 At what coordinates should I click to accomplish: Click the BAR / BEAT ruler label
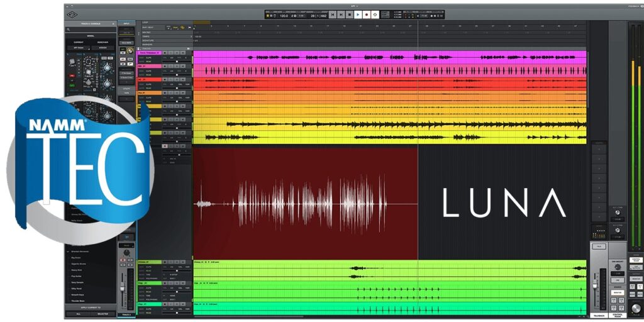147,28
